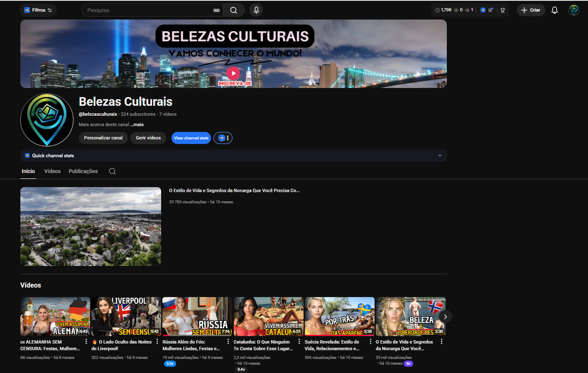Screen dimensions: 588x373
Task: Click the Criar create button
Action: pyautogui.click(x=531, y=10)
